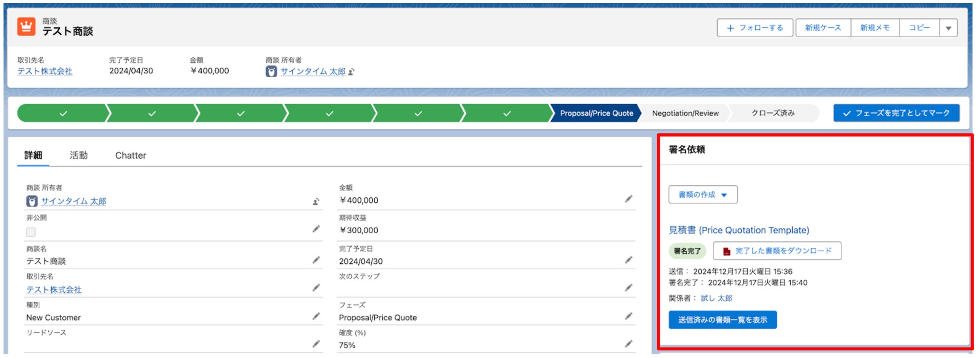
Task: Select the Negotiation/Review stage in path
Action: click(x=685, y=113)
